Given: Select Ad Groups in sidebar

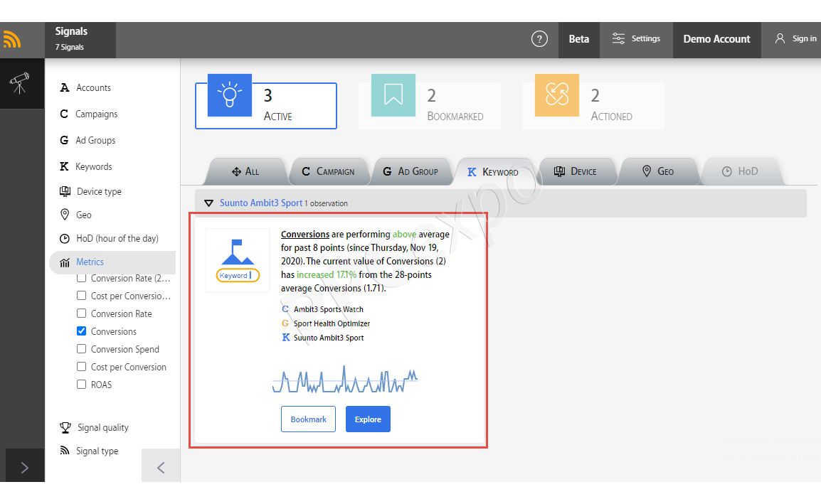Looking at the screenshot, I should 88,140.
